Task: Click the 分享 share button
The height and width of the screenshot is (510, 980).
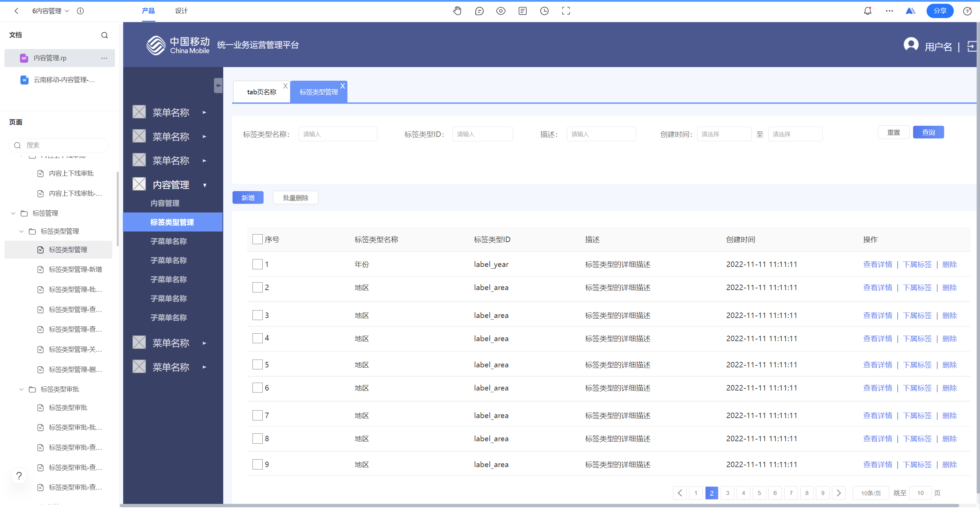Action: (x=940, y=11)
